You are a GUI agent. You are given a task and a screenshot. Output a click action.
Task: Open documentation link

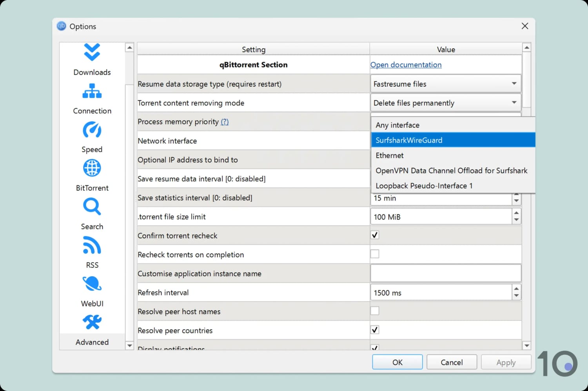(x=406, y=65)
